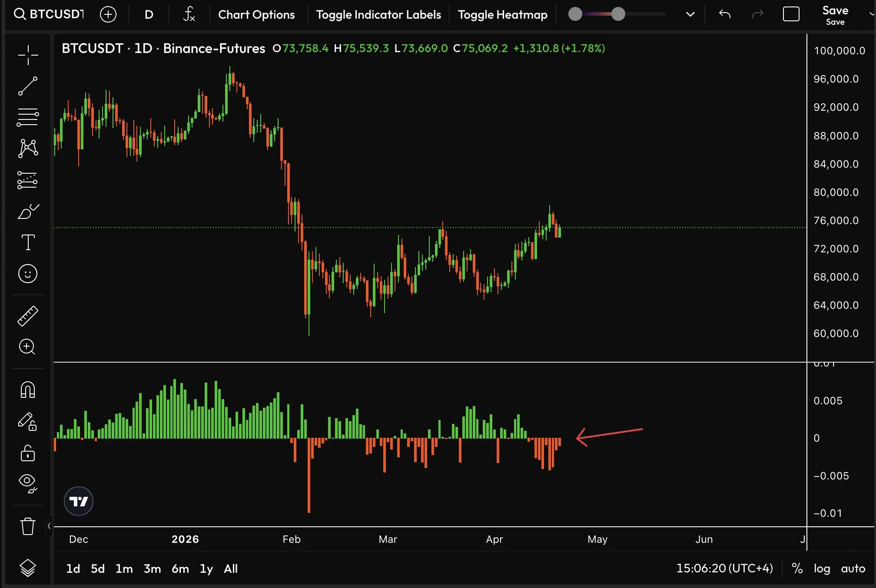The height and width of the screenshot is (588, 876).
Task: Select the crosshair cursor tool
Action: (x=28, y=55)
